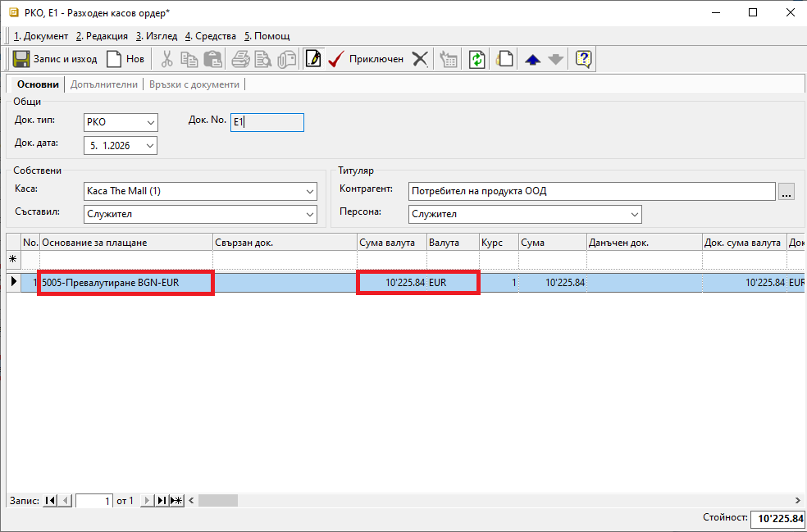The image size is (807, 532).
Task: Switch to the Допълнителни tab
Action: pos(104,84)
